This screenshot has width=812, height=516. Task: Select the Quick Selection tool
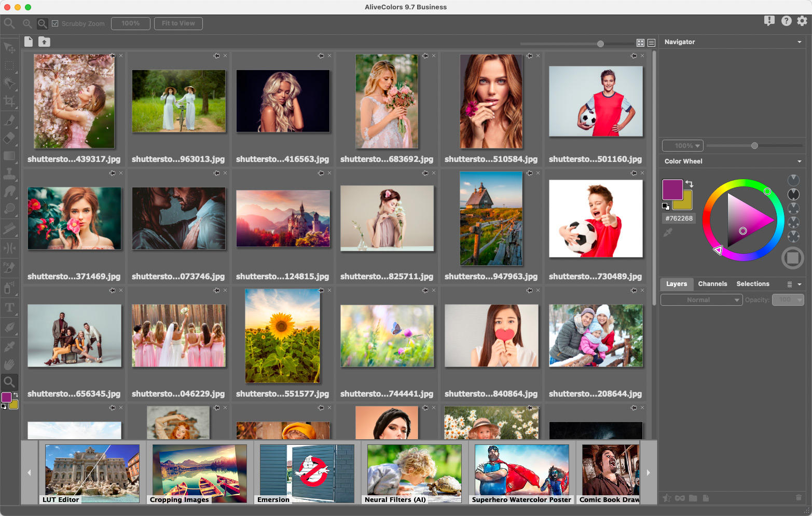point(9,84)
